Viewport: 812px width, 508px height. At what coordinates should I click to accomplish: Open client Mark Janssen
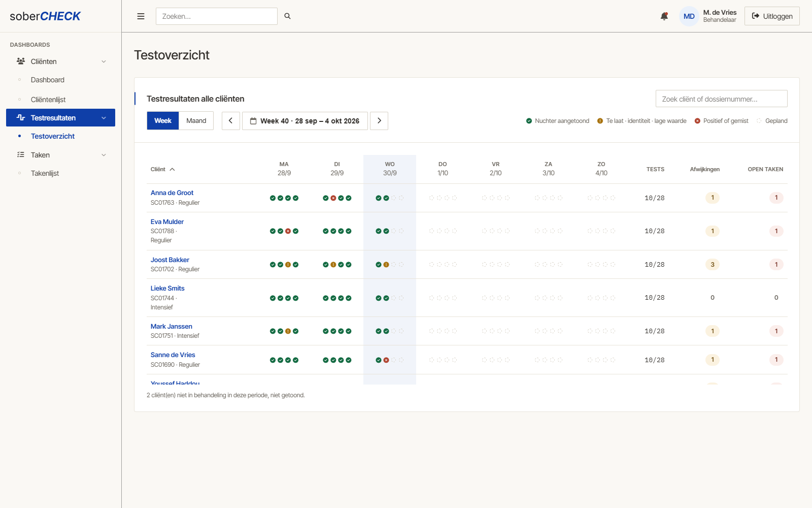tap(172, 327)
